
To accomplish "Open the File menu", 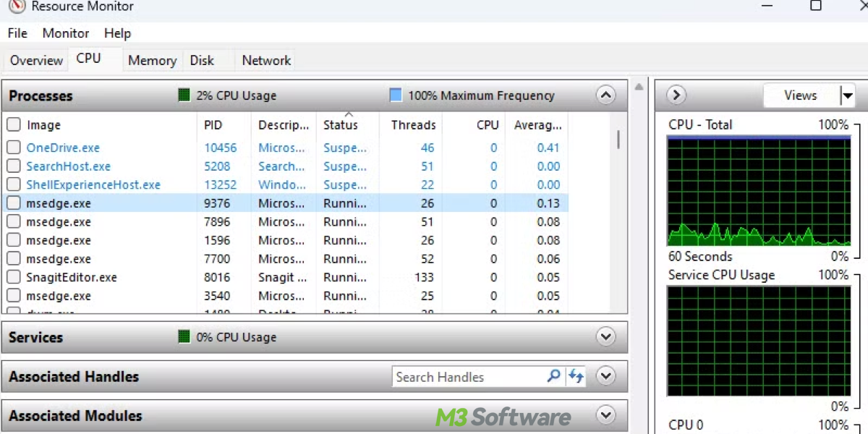I will click(x=17, y=33).
